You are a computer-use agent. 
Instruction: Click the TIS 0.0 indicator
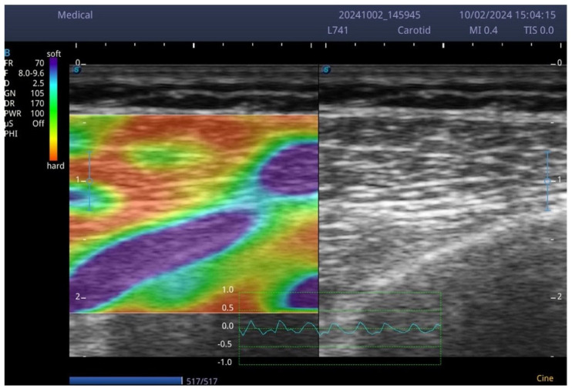tap(539, 30)
